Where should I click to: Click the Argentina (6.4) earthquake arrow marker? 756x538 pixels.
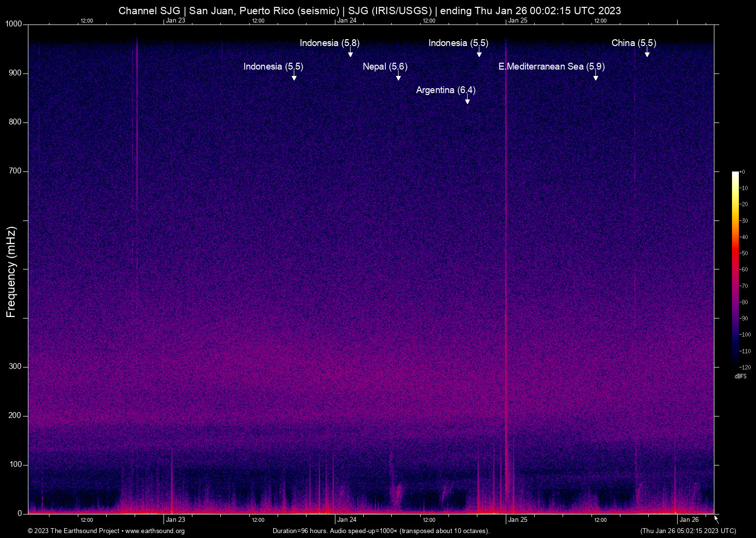467,99
